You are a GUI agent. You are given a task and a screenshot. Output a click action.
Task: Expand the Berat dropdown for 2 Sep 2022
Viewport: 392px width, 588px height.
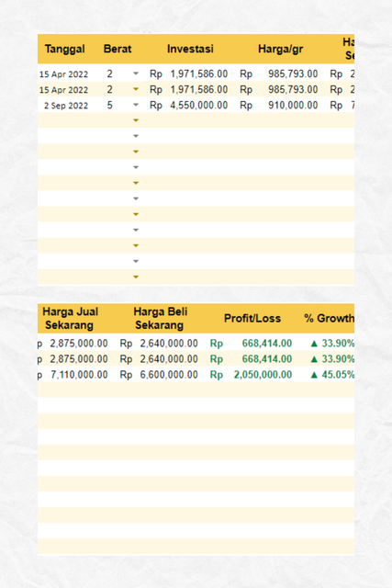[x=136, y=105]
